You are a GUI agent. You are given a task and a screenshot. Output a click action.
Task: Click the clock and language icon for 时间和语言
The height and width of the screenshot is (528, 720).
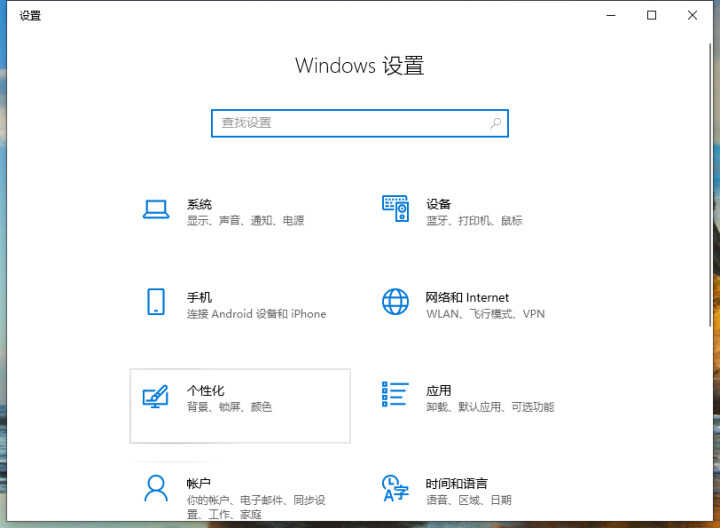(x=396, y=488)
